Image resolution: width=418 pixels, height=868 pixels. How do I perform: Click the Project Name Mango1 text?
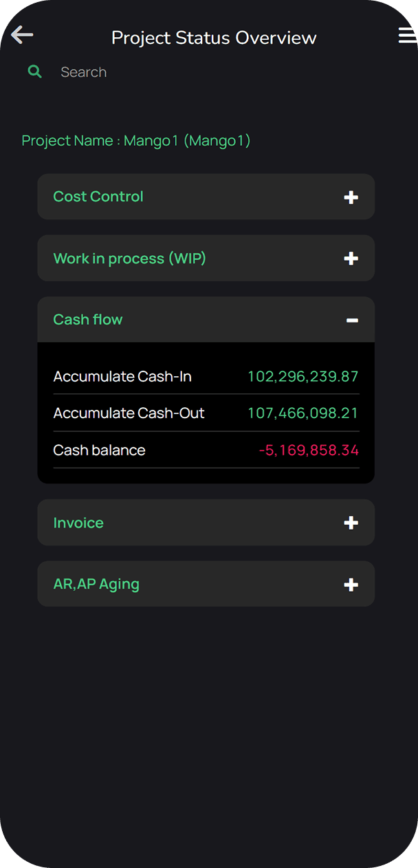(x=136, y=141)
